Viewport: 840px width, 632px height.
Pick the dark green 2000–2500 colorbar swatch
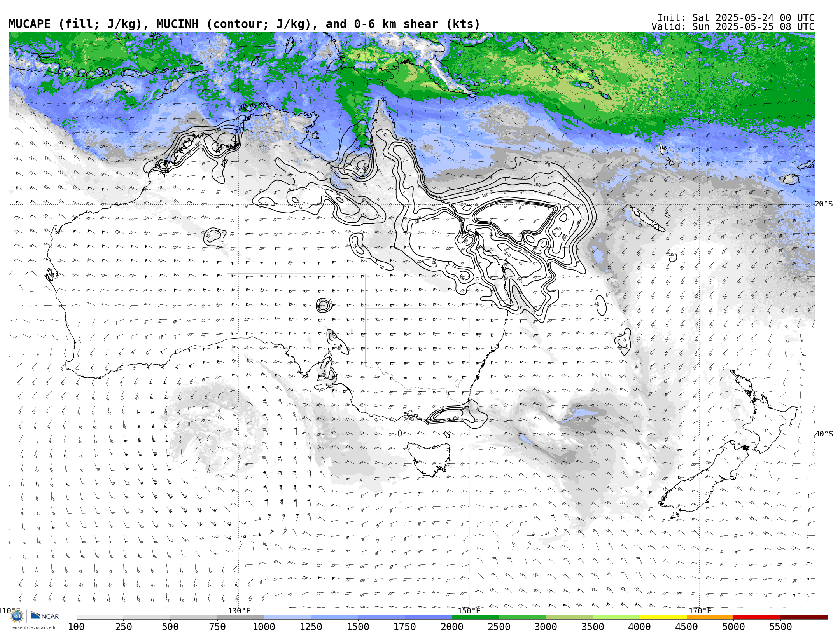click(475, 617)
